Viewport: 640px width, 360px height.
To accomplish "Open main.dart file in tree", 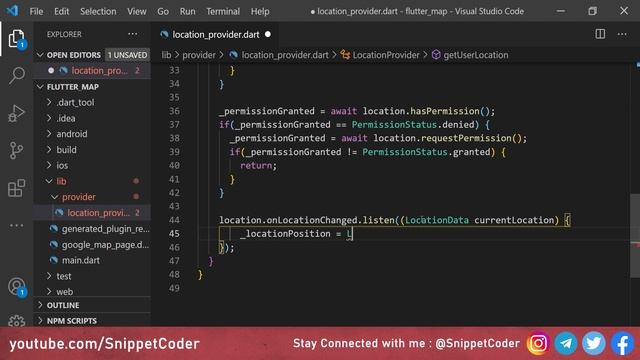I will click(x=92, y=260).
